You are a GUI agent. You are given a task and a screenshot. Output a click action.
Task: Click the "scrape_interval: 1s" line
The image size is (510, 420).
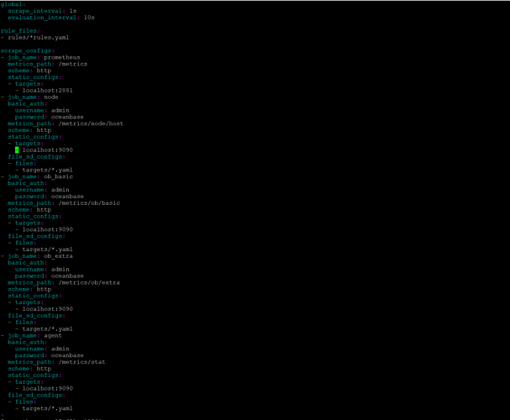42,11
